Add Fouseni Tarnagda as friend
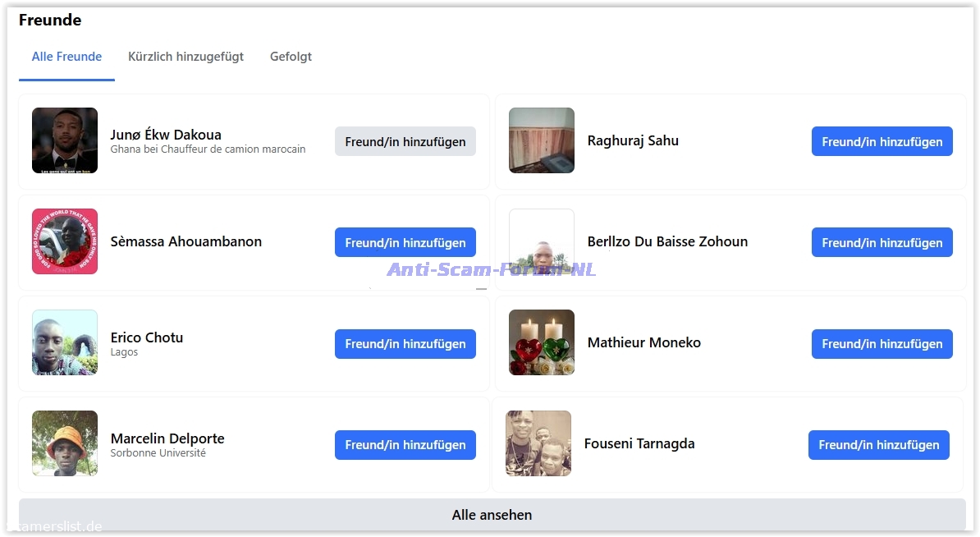 878,445
